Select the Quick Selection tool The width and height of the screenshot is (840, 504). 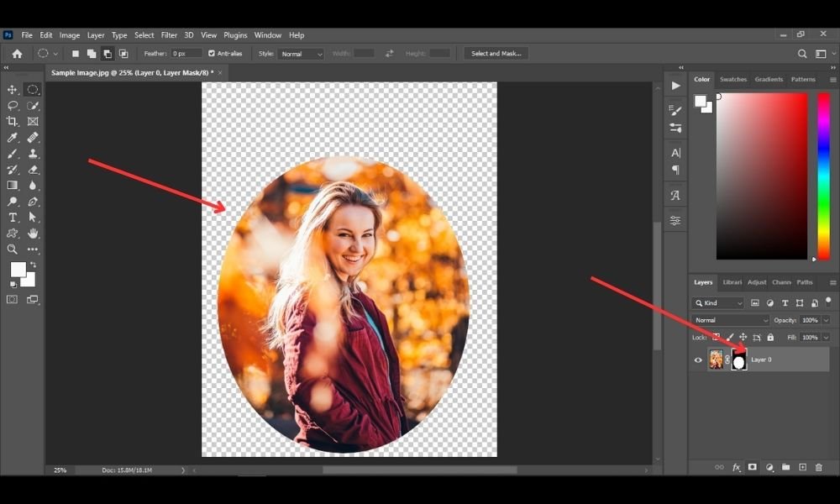[33, 106]
